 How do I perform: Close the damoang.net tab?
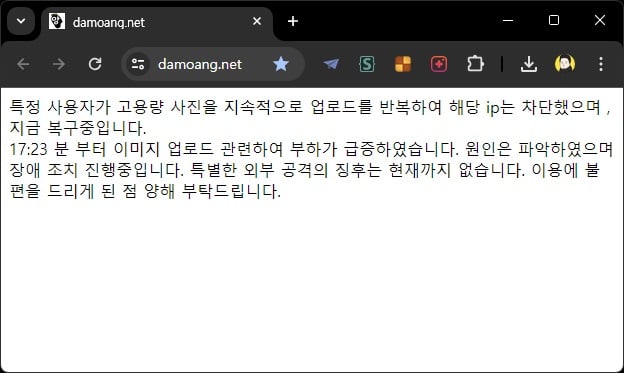tap(257, 21)
